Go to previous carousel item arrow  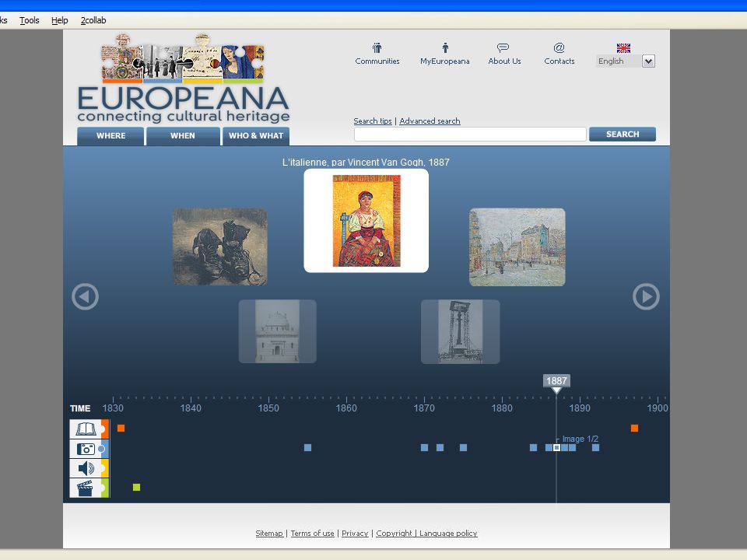(86, 296)
